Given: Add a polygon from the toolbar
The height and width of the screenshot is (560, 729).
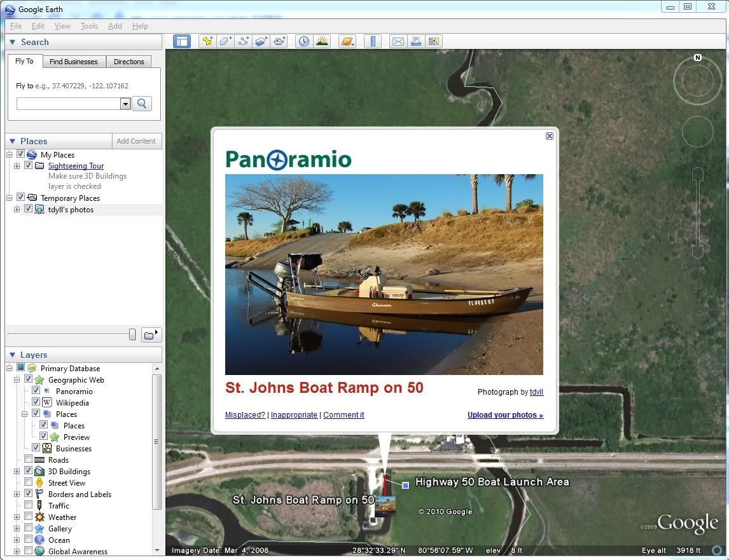Looking at the screenshot, I should click(x=225, y=41).
